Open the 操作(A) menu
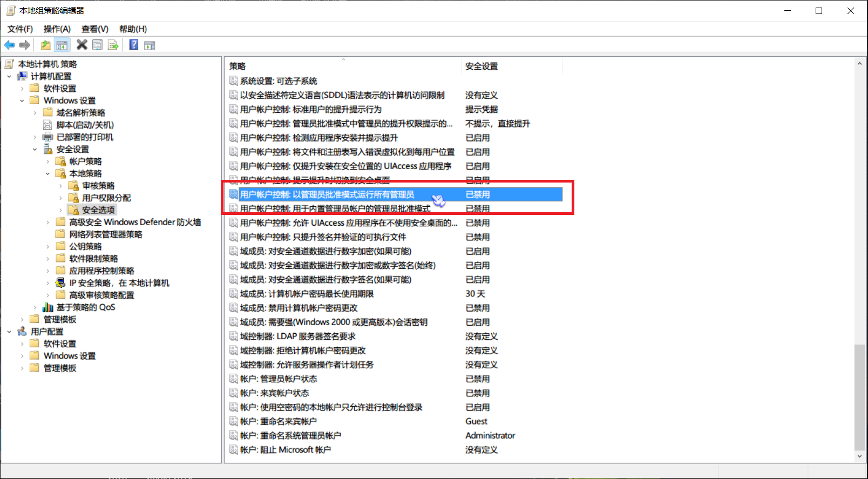 (57, 29)
